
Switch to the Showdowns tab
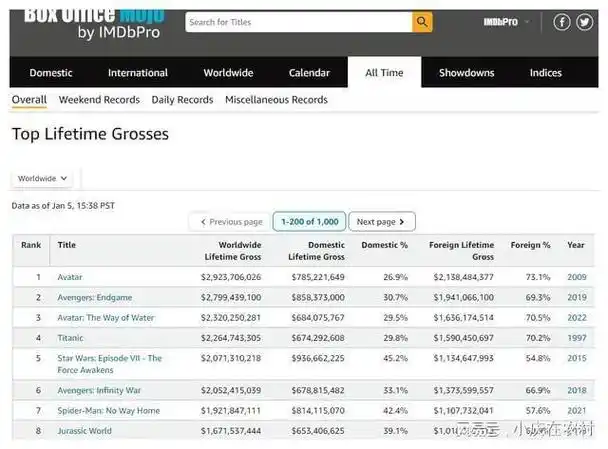click(466, 73)
